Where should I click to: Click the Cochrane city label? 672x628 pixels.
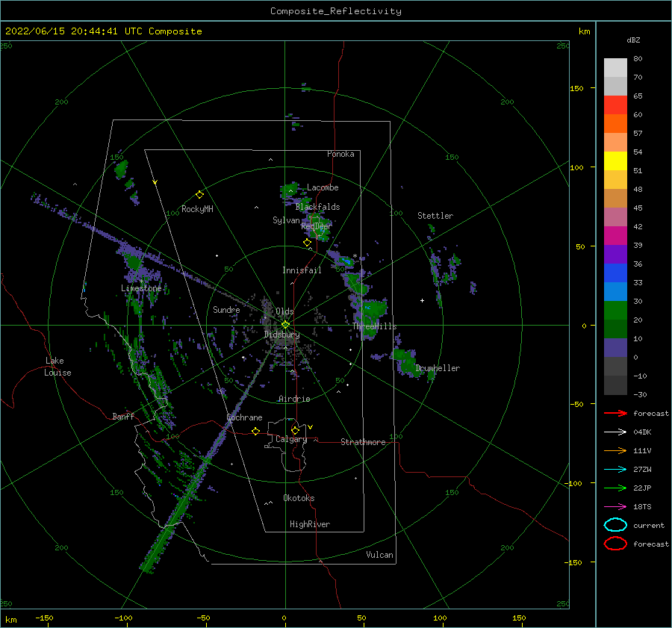[244, 417]
